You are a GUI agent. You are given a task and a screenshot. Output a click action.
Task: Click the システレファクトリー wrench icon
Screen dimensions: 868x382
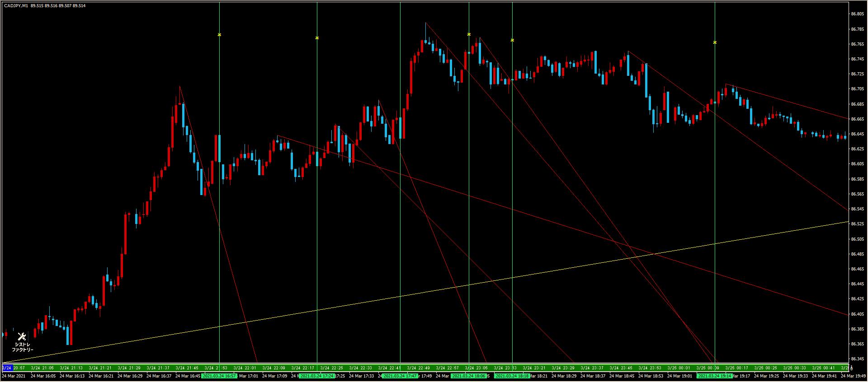pos(22,336)
